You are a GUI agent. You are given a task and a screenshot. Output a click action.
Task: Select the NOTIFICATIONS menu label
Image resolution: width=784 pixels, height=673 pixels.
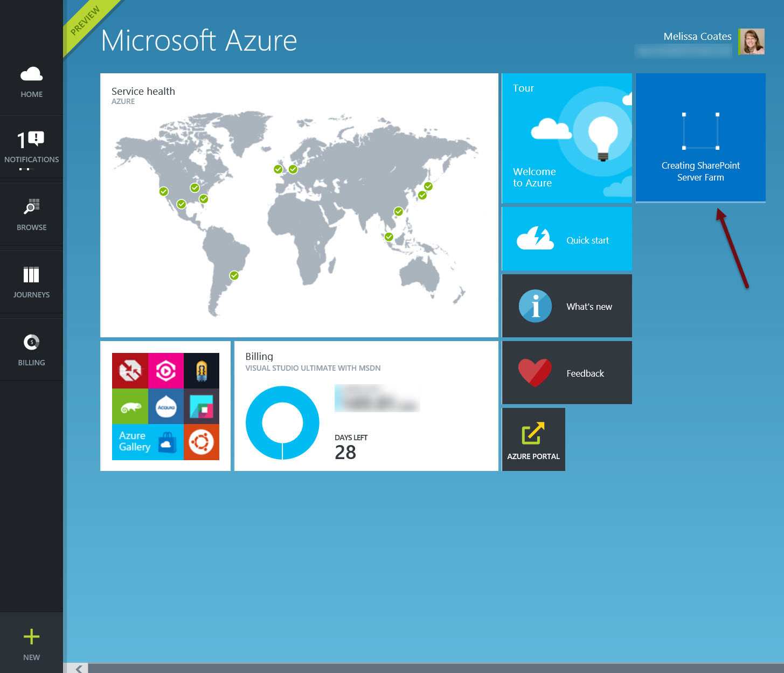(32, 159)
